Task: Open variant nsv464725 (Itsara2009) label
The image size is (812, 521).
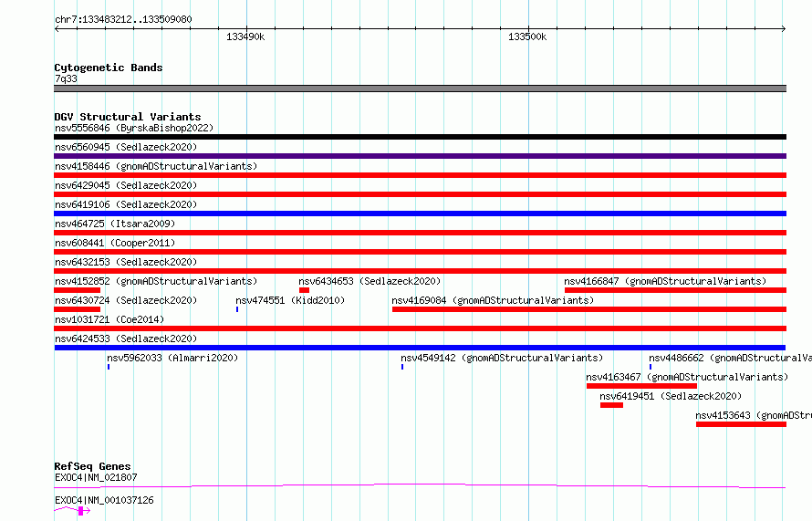Action: pyautogui.click(x=115, y=224)
